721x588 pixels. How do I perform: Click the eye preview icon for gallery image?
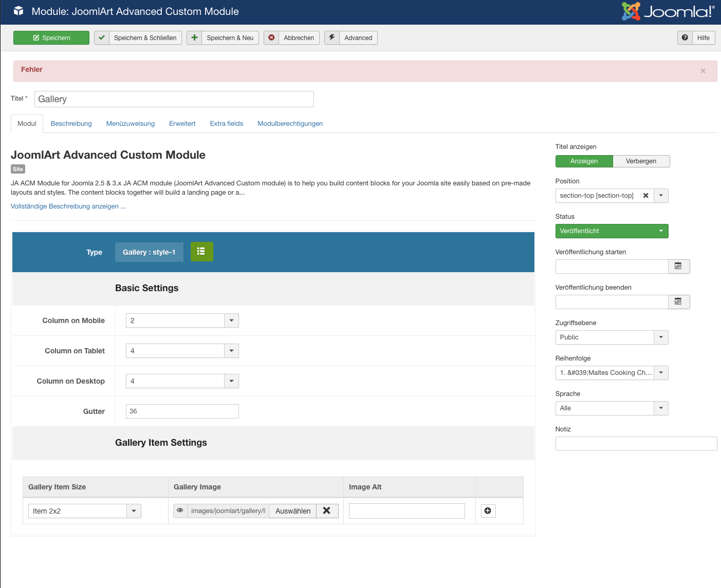click(x=180, y=510)
